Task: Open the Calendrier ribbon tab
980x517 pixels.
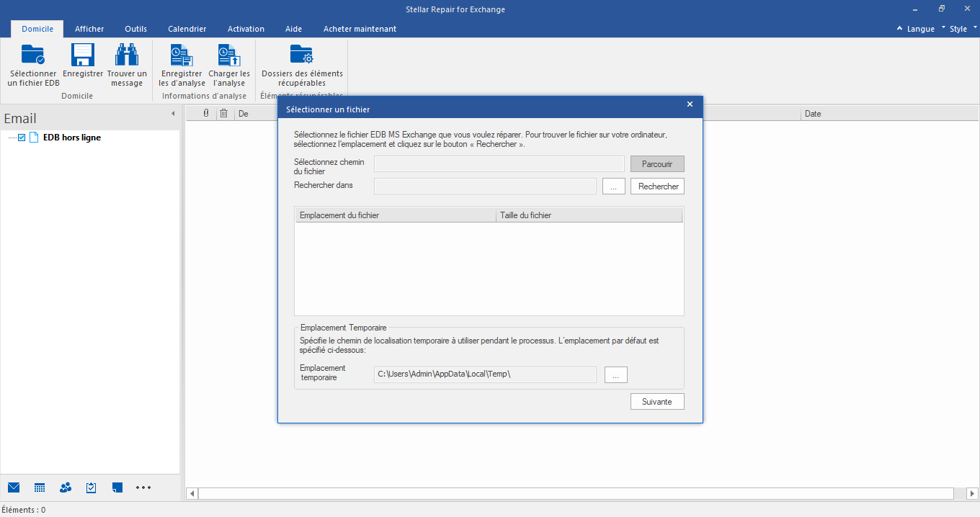Action: (187, 29)
